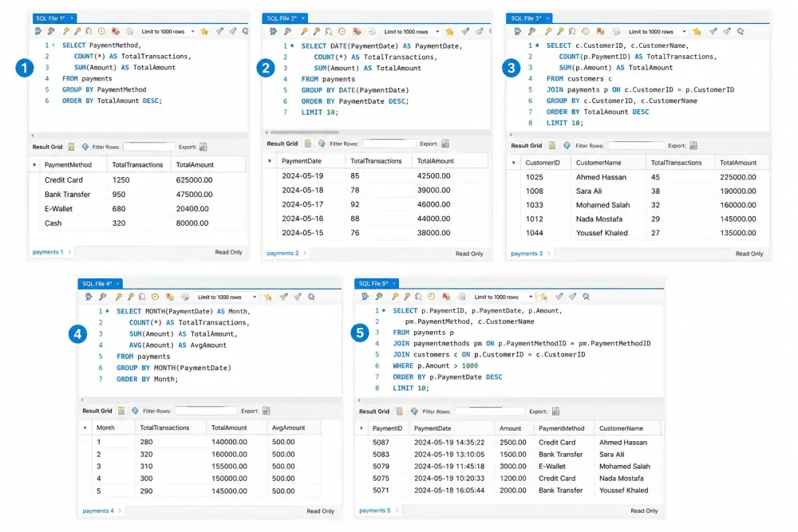Sort by the 'TotalAmount' column header in SQL File 1
The height and width of the screenshot is (532, 798).
[x=195, y=165]
